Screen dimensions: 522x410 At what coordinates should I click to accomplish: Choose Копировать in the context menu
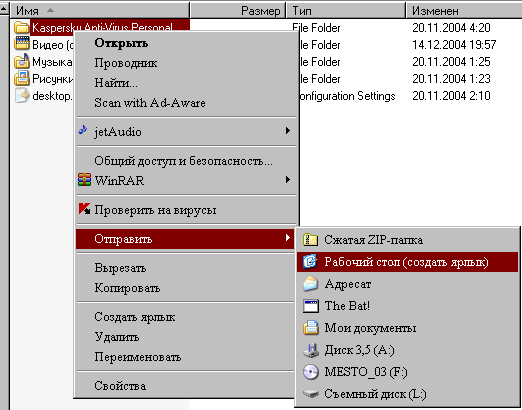tap(186, 288)
